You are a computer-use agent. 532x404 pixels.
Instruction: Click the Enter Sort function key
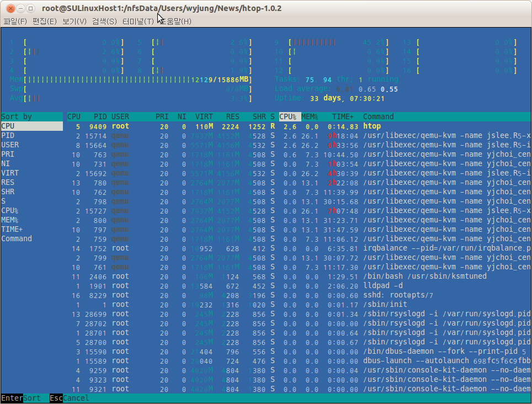[21, 398]
